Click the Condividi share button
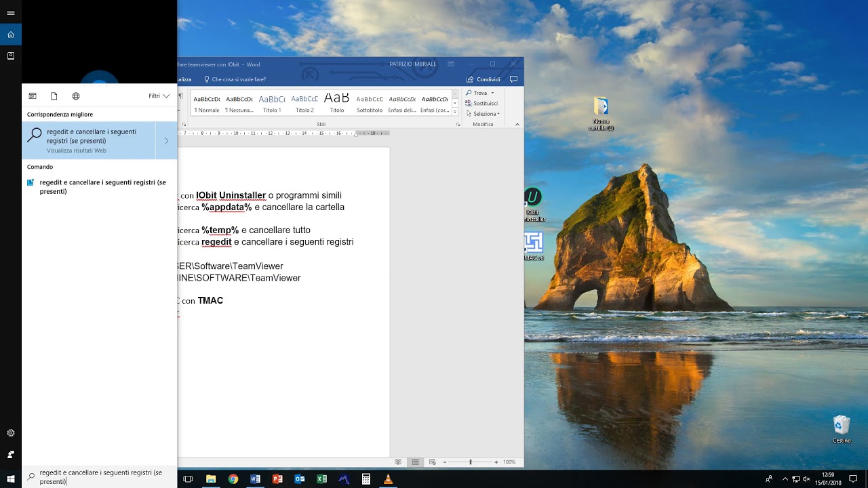This screenshot has width=868, height=488. tap(484, 79)
